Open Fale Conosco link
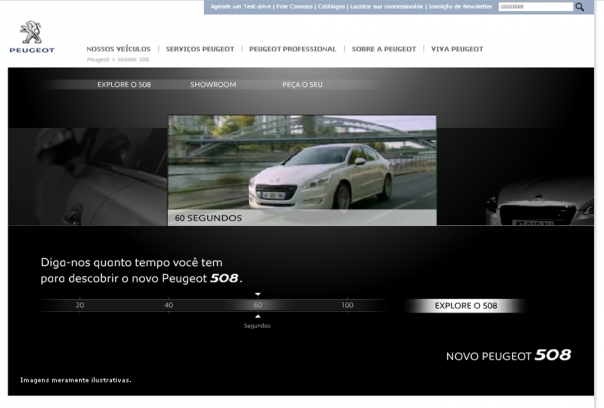This screenshot has height=408, width=604. click(294, 7)
